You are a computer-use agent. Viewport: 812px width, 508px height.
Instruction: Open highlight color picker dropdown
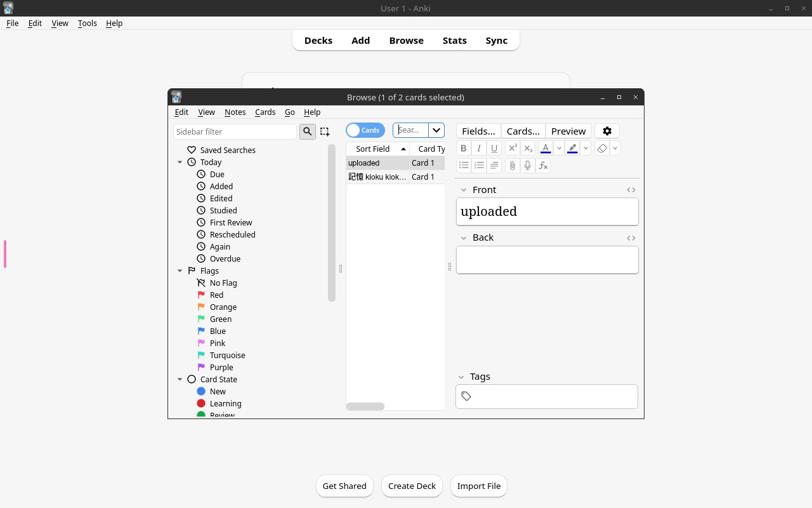point(586,148)
